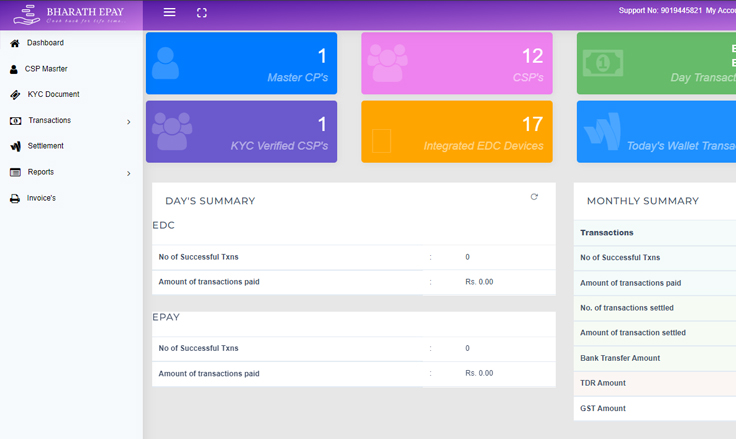
Task: Click the number 12 on CSP's card
Action: coord(532,56)
